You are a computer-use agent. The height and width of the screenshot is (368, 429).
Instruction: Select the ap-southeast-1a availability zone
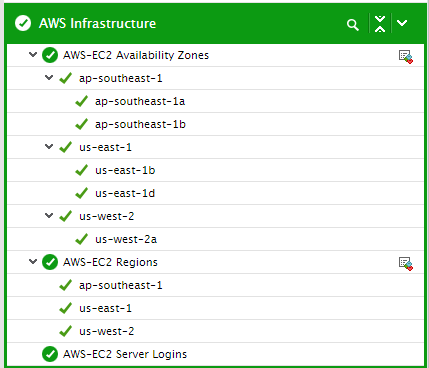tap(140, 101)
